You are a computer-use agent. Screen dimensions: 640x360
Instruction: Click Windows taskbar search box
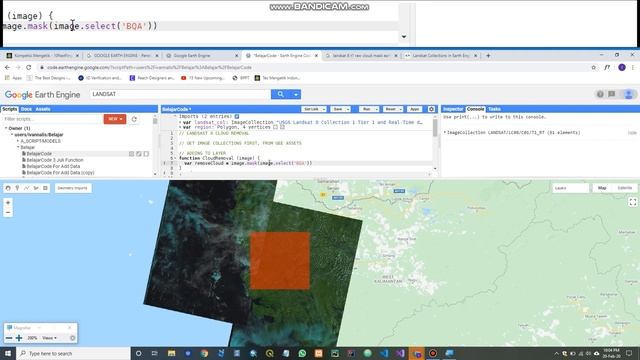(73, 353)
